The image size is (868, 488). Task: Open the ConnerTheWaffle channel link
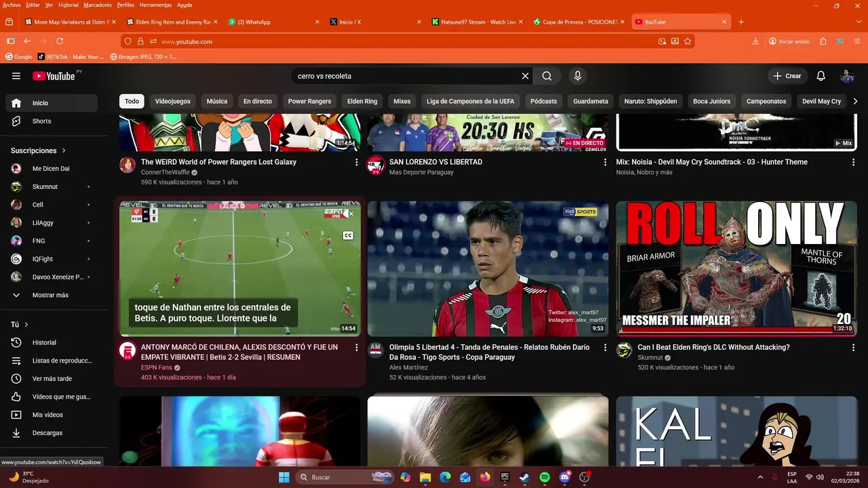pyautogui.click(x=165, y=172)
